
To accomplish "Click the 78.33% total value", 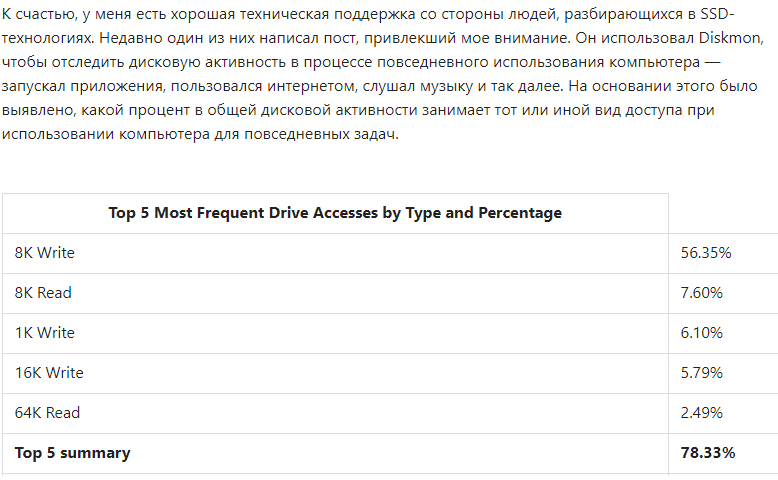I will point(708,453).
